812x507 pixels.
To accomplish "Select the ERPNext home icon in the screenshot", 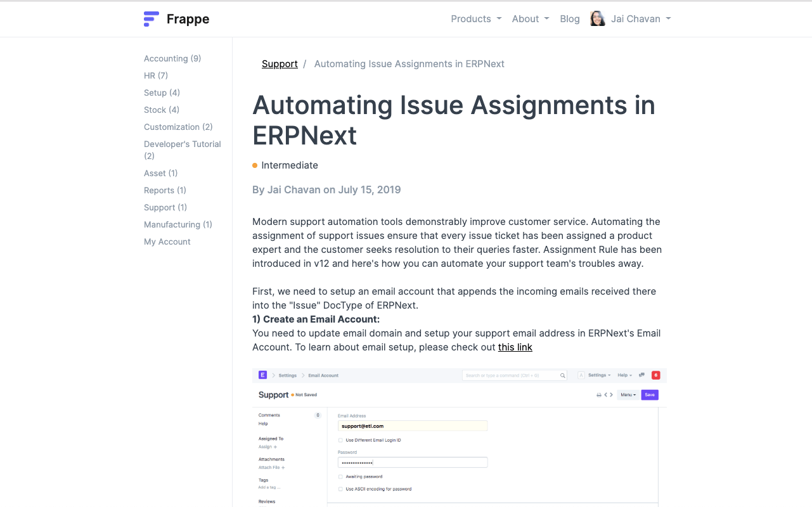I will click(262, 375).
